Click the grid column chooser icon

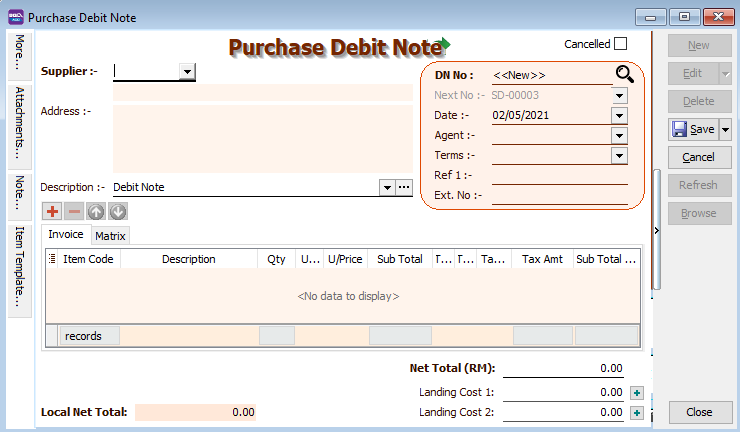point(52,259)
